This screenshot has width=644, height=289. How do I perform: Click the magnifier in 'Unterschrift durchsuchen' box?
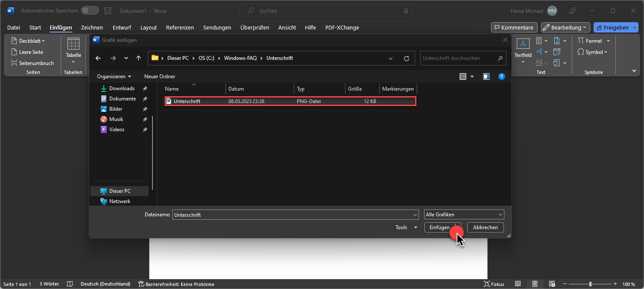coord(501,58)
